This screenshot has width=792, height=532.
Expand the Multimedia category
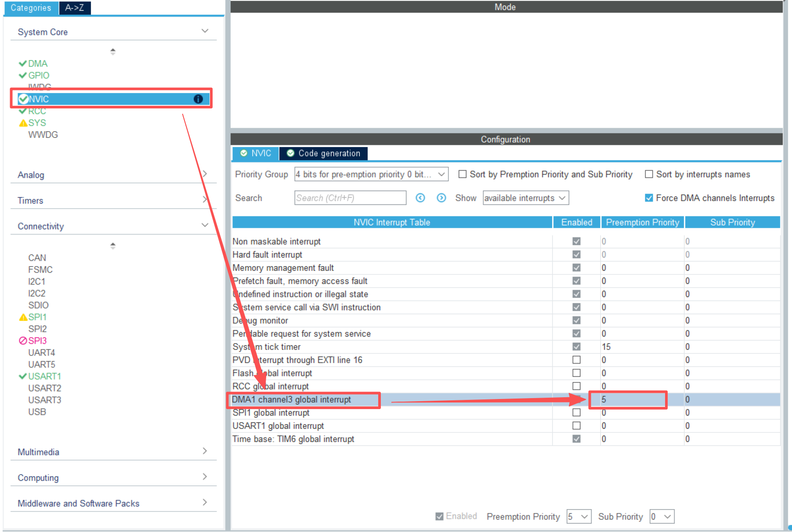113,452
